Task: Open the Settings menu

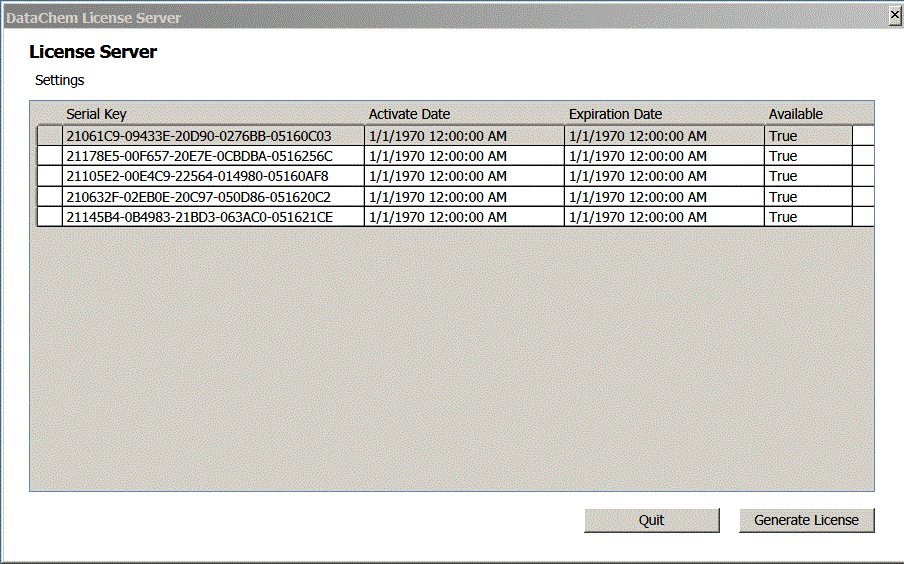Action: coord(59,80)
